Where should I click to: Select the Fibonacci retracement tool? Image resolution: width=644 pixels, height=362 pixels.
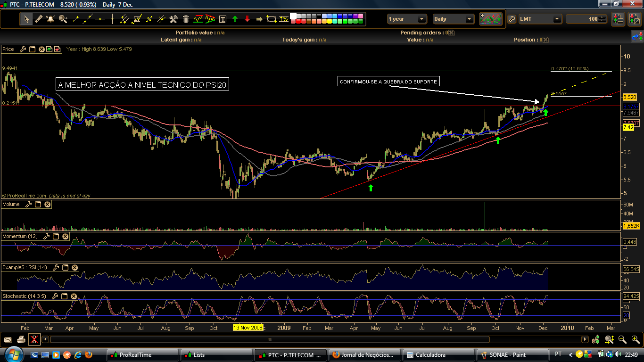137,19
